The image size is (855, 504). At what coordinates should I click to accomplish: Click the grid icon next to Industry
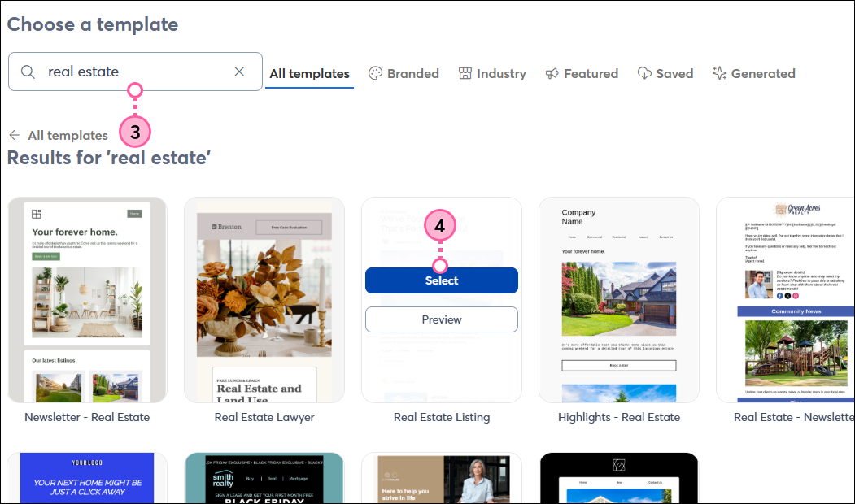click(x=463, y=73)
